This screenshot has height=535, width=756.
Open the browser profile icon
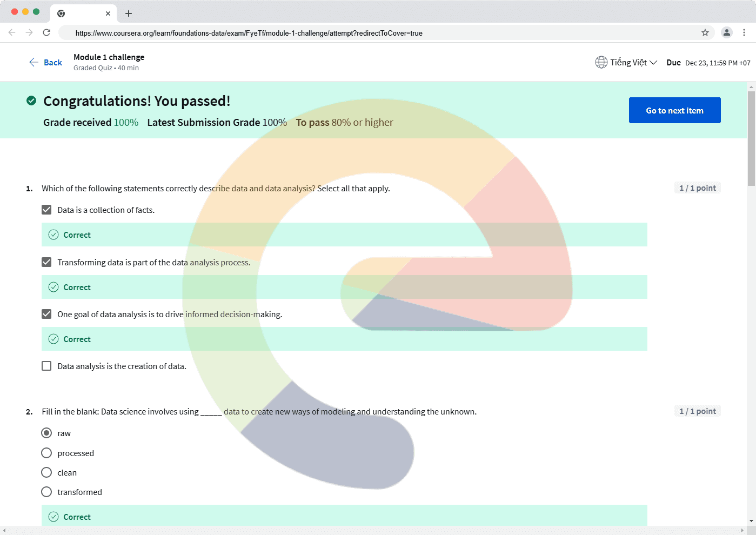tap(727, 32)
